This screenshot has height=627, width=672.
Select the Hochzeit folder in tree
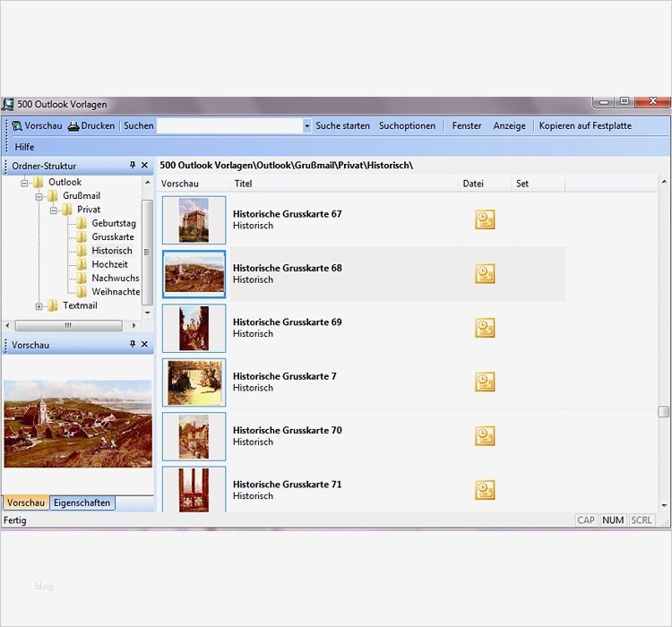pyautogui.click(x=109, y=264)
